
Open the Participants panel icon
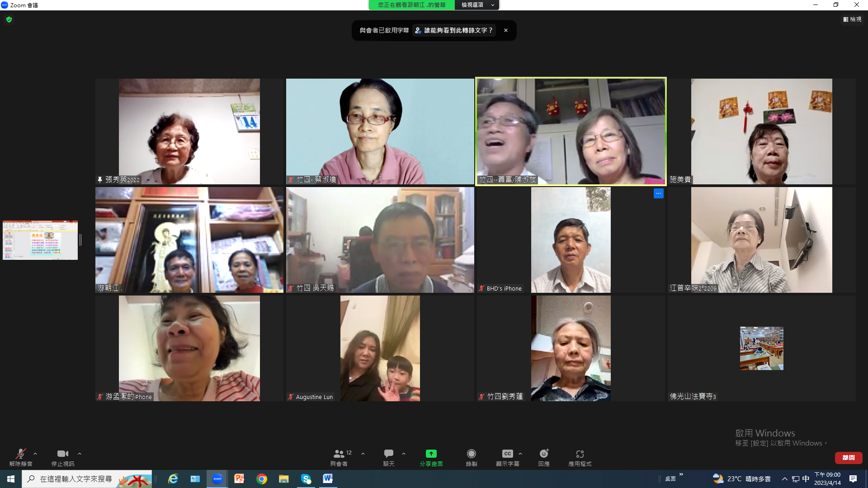click(339, 454)
